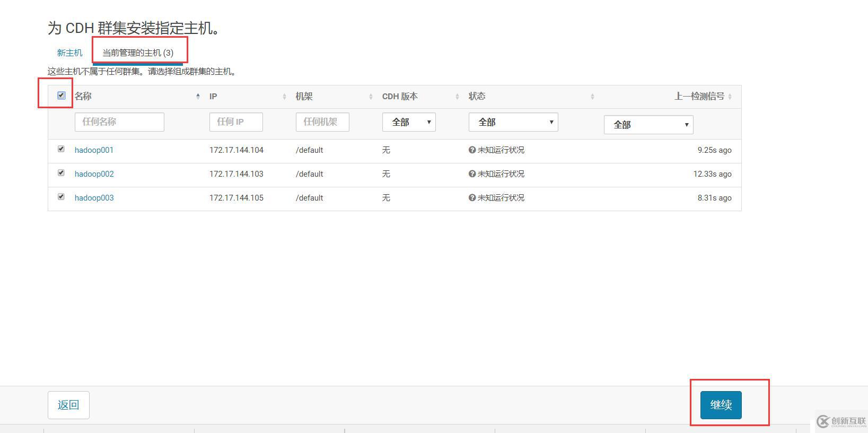Select IP cell 172.17.144.103

pos(236,174)
